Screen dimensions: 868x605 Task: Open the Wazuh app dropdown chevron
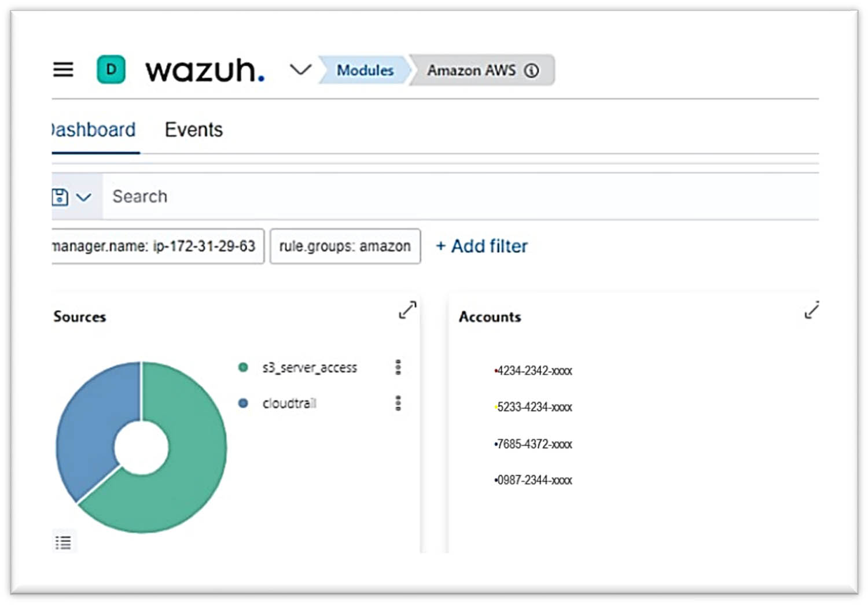point(300,70)
